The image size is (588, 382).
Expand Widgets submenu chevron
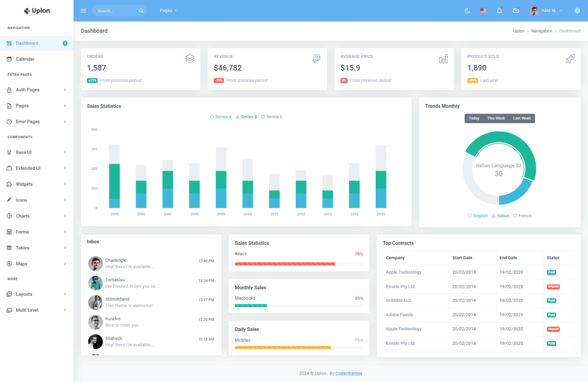(65, 184)
